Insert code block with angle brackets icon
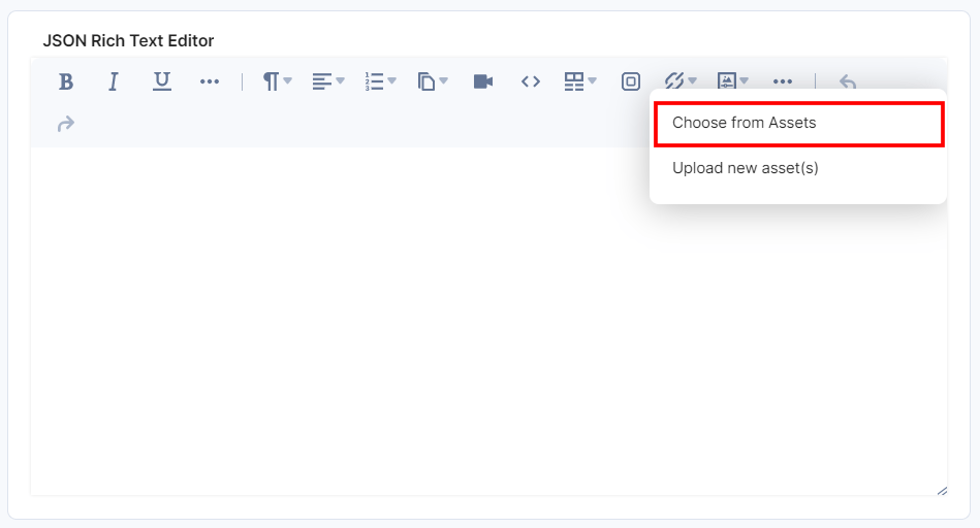 pos(530,81)
